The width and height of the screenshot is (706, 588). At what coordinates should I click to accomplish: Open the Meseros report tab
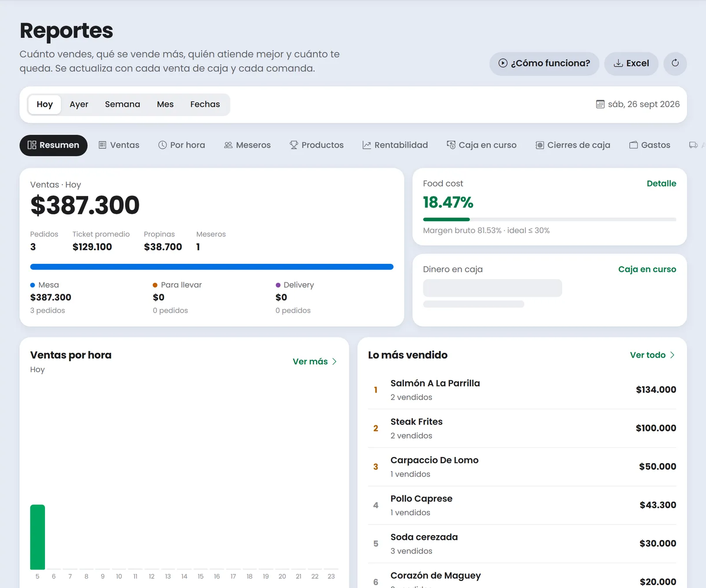247,145
